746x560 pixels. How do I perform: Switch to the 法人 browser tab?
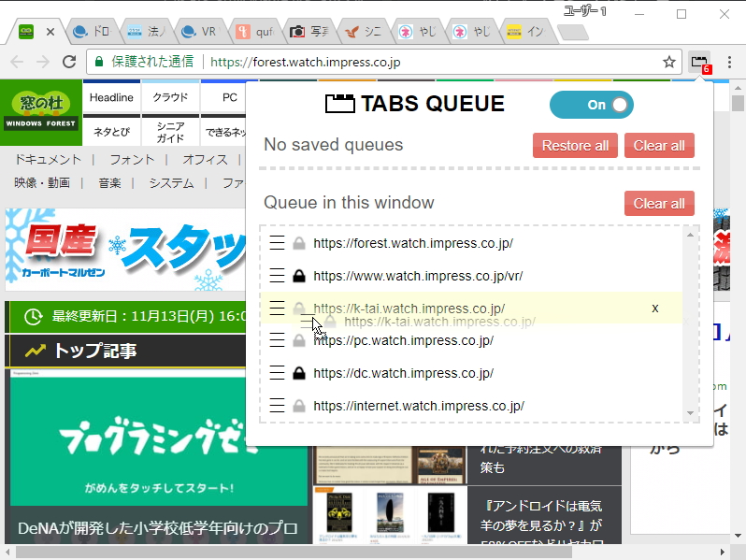point(147,32)
